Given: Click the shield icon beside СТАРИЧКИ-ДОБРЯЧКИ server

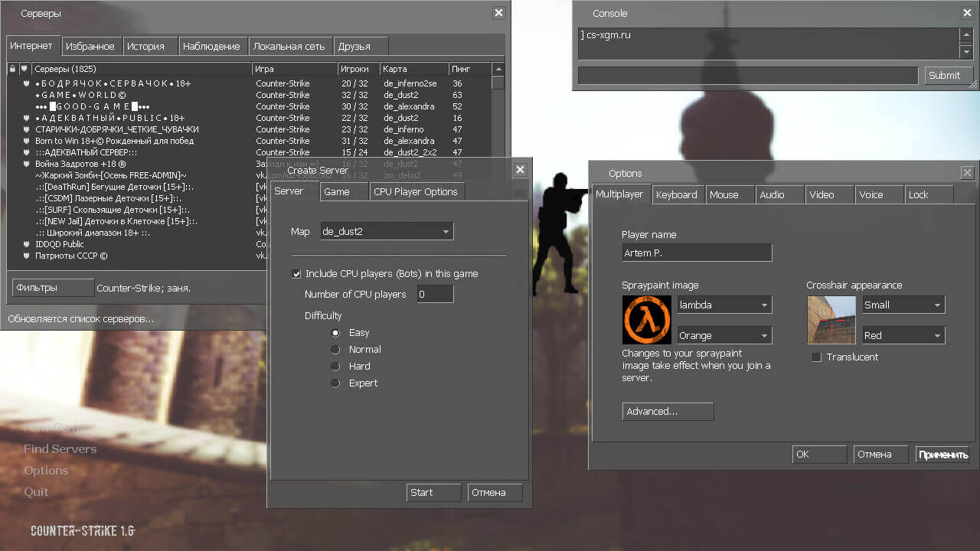Looking at the screenshot, I should point(26,129).
